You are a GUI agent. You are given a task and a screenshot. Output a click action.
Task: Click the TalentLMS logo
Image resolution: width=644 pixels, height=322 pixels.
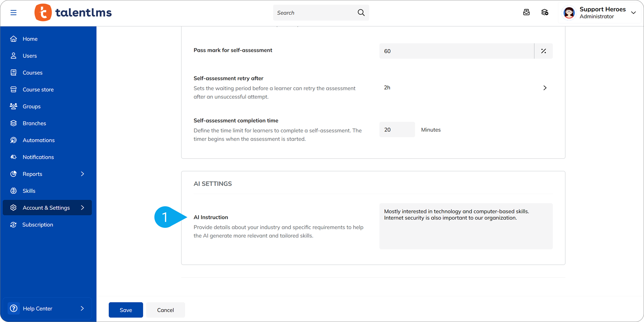[x=73, y=13]
